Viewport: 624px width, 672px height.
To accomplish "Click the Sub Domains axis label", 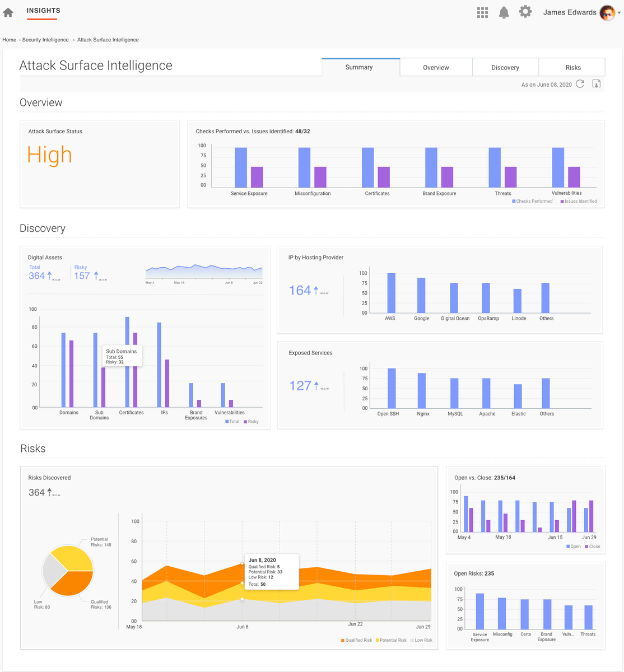I will click(99, 415).
